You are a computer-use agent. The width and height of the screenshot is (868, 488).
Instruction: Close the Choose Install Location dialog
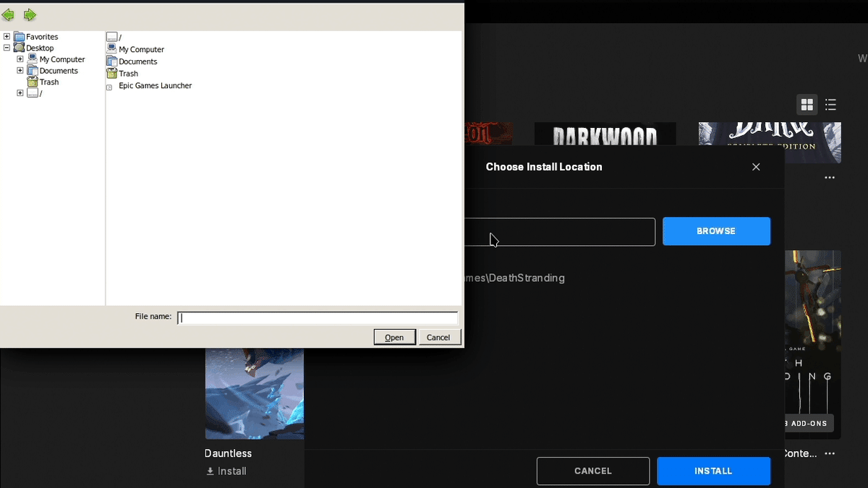[x=756, y=167]
